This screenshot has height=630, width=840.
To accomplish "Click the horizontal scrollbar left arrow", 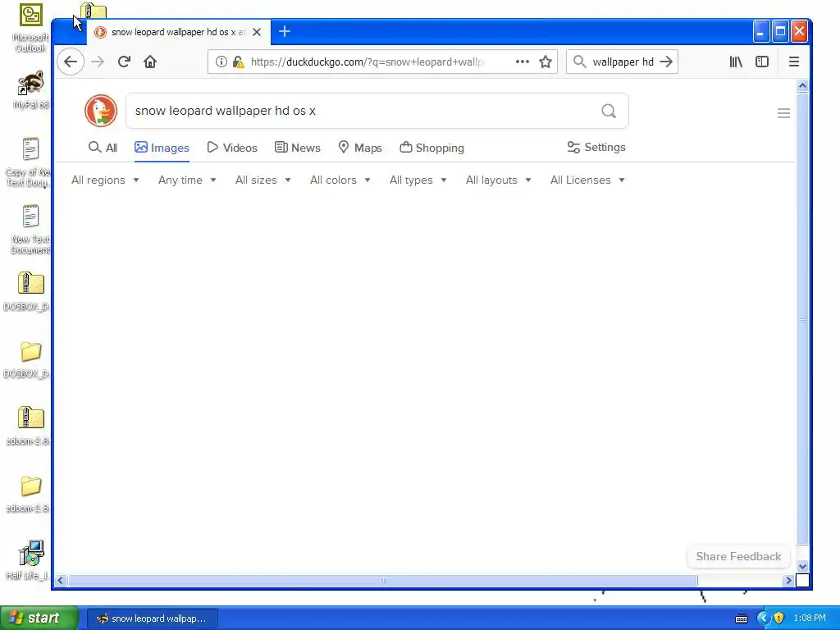I will [x=61, y=580].
